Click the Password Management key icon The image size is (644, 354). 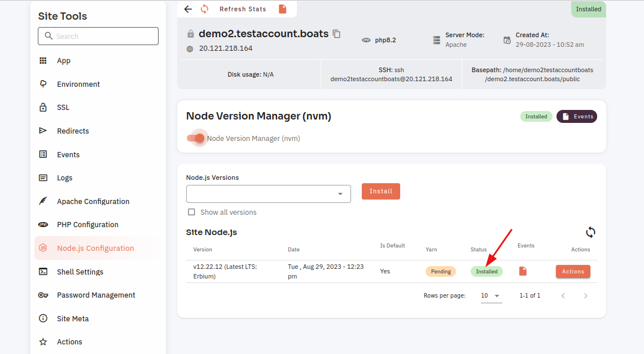pos(43,295)
